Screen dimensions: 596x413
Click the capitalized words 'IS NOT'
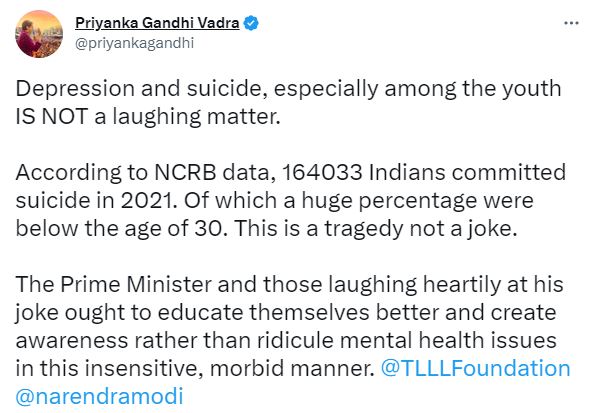[x=52, y=116]
